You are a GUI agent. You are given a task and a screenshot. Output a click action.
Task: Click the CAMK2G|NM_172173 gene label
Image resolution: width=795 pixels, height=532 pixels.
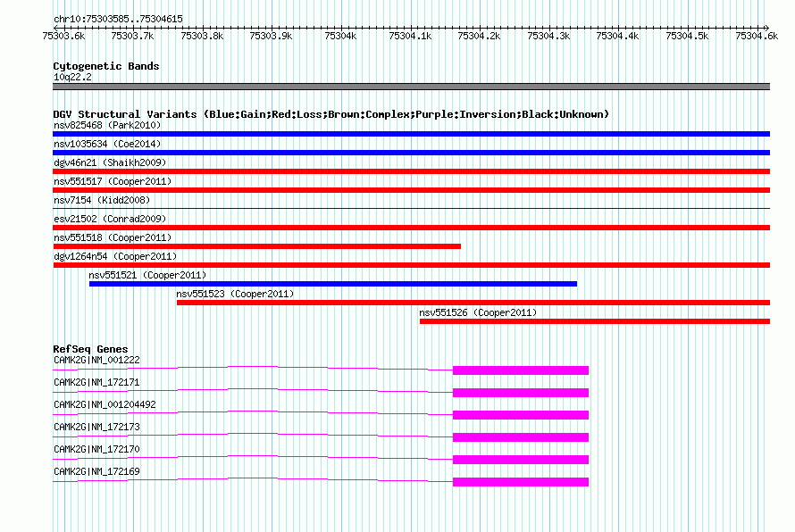(96, 428)
